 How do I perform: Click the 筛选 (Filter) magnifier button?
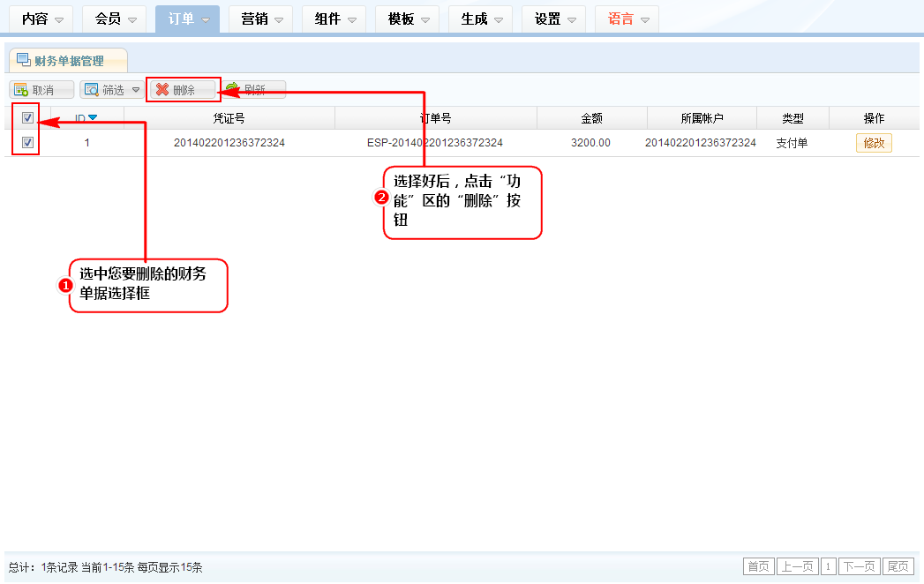pyautogui.click(x=105, y=90)
